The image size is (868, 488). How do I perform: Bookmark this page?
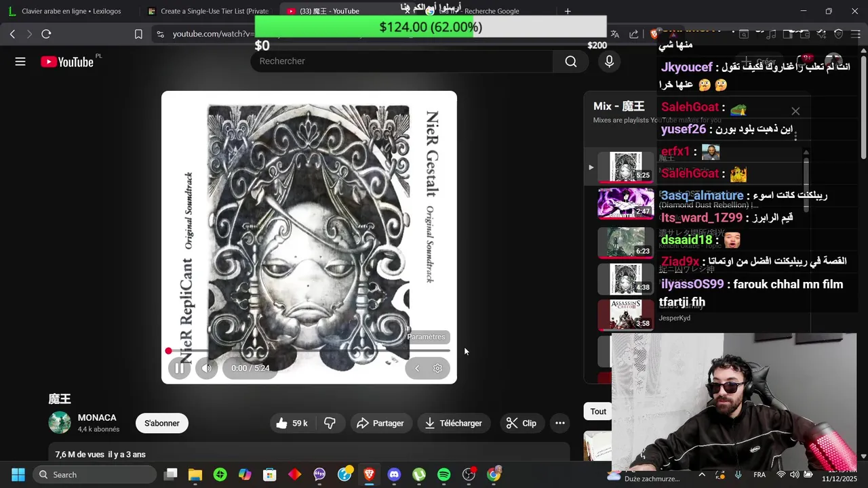tap(138, 34)
